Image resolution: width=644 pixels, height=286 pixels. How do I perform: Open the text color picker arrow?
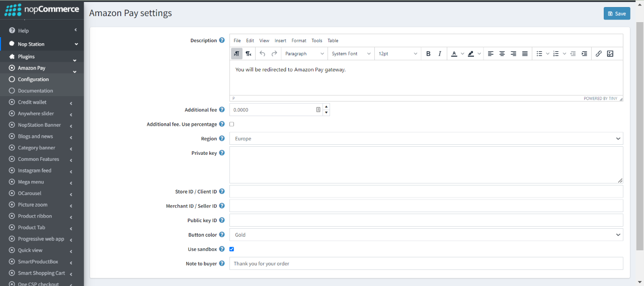coord(462,54)
